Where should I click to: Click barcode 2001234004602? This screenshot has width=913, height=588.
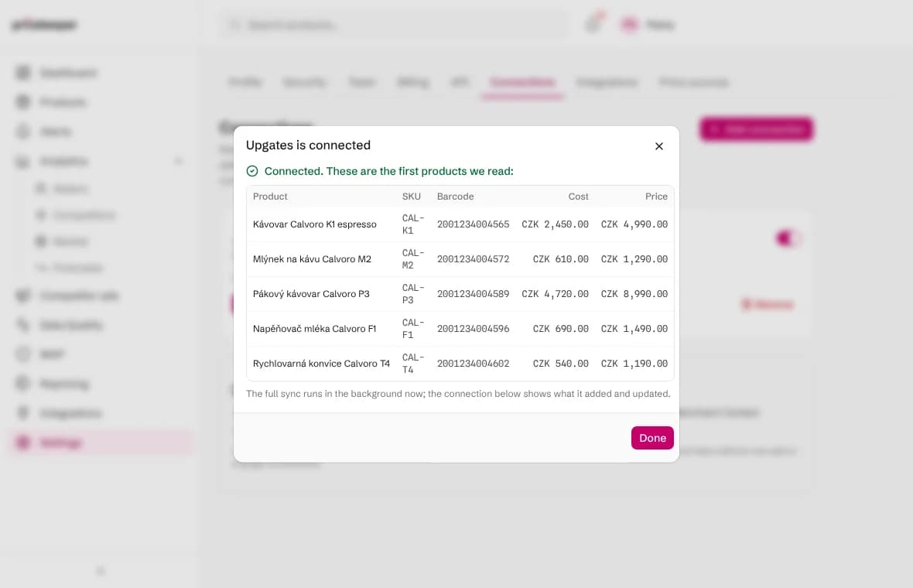(473, 364)
